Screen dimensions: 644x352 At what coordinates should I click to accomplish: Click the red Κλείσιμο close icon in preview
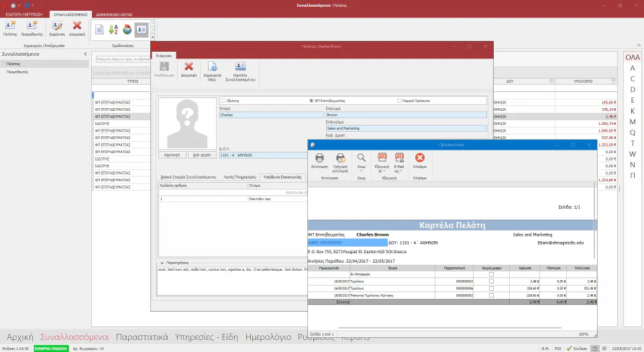click(419, 157)
